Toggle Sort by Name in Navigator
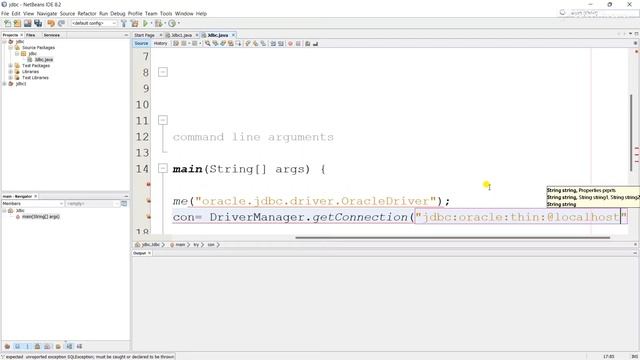The height and width of the screenshot is (360, 640). click(69, 347)
